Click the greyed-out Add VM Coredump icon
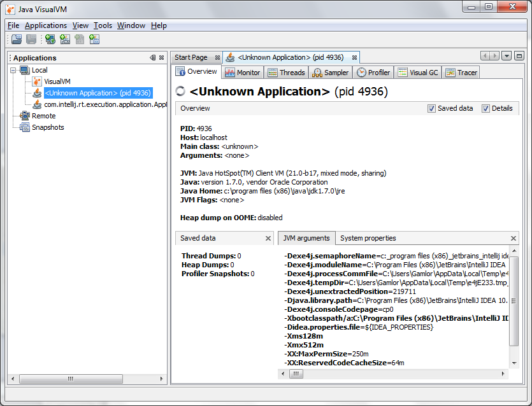This screenshot has width=532, height=406. (x=80, y=39)
